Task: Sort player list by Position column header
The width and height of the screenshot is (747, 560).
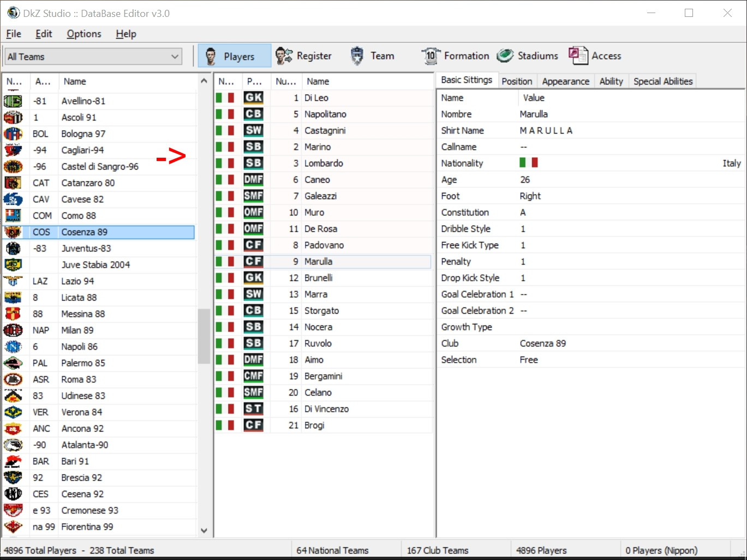Action: click(x=256, y=81)
